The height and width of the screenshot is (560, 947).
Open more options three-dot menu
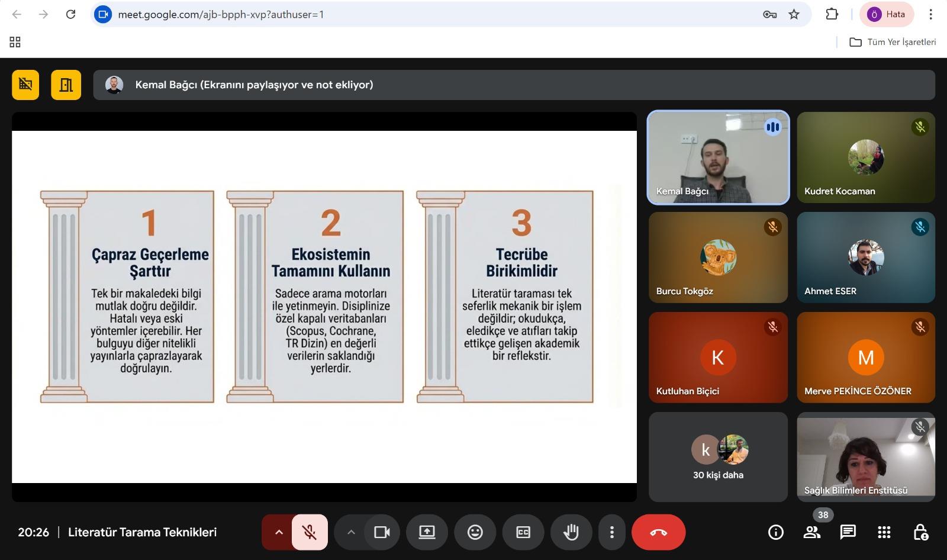point(611,532)
